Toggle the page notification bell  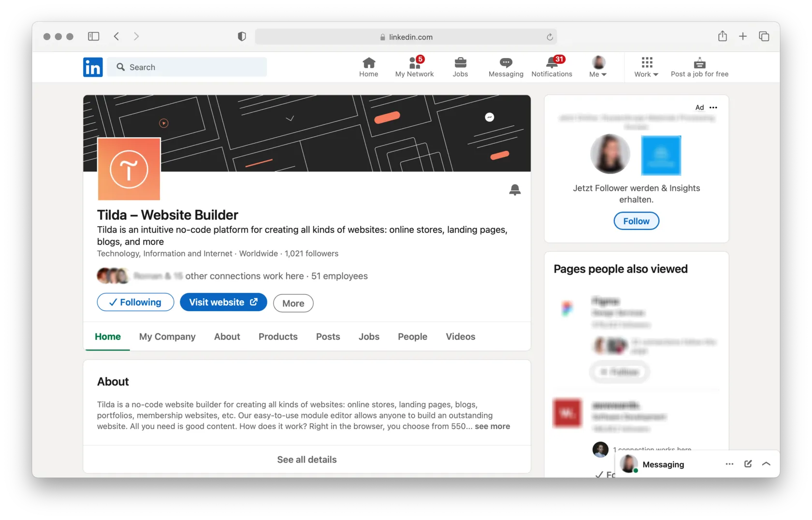pyautogui.click(x=515, y=190)
